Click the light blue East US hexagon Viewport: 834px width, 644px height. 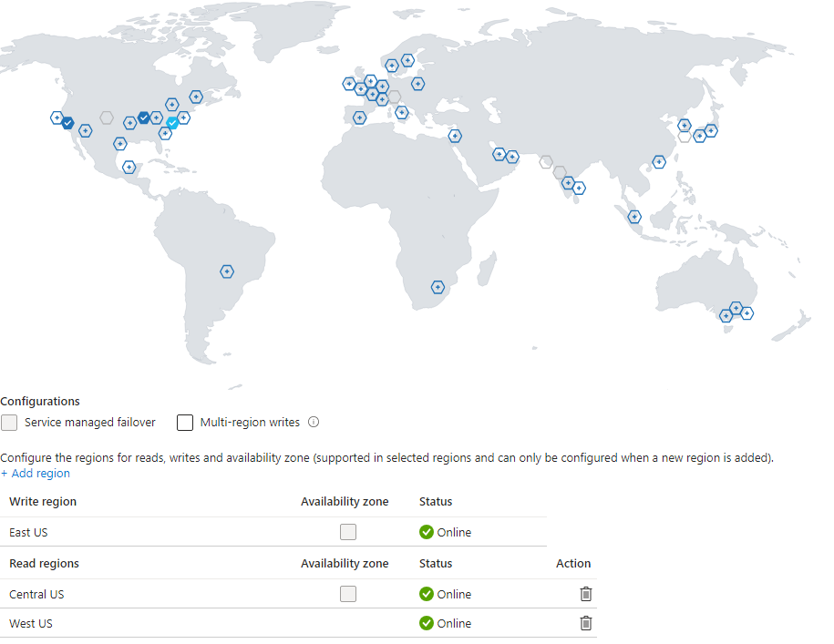(172, 122)
